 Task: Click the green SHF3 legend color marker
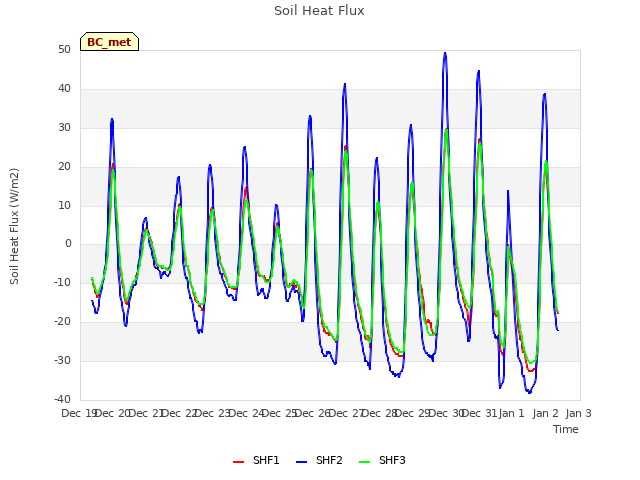pyautogui.click(x=364, y=462)
